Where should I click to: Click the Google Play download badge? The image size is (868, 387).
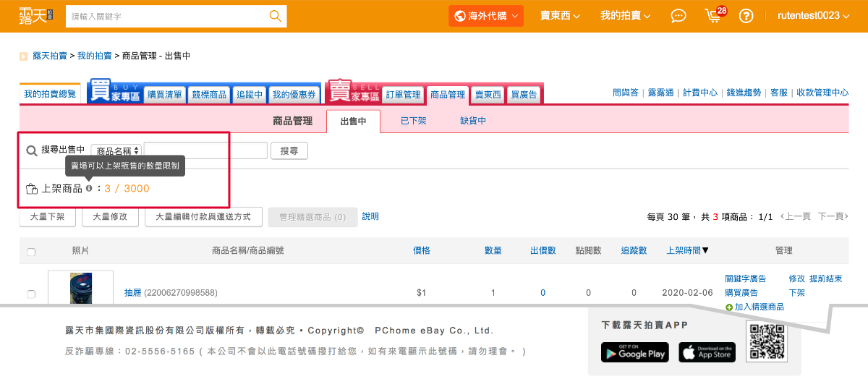tap(634, 352)
